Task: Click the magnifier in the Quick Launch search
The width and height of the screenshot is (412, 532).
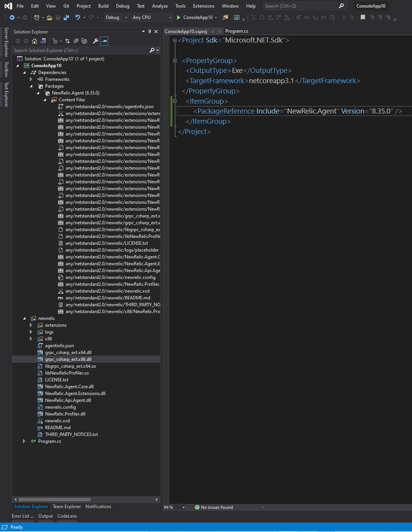Action: pyautogui.click(x=341, y=6)
